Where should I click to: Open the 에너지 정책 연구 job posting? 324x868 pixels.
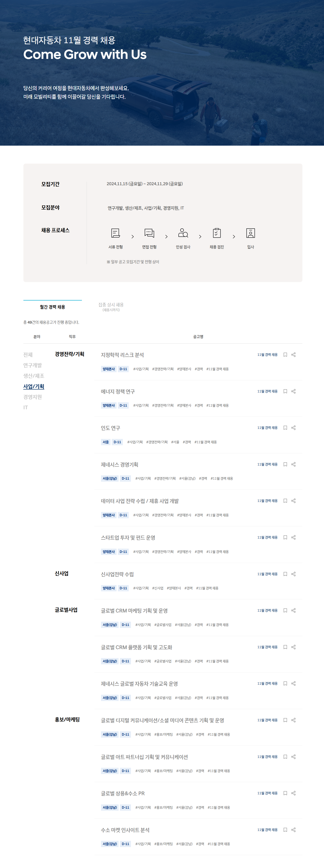118,392
